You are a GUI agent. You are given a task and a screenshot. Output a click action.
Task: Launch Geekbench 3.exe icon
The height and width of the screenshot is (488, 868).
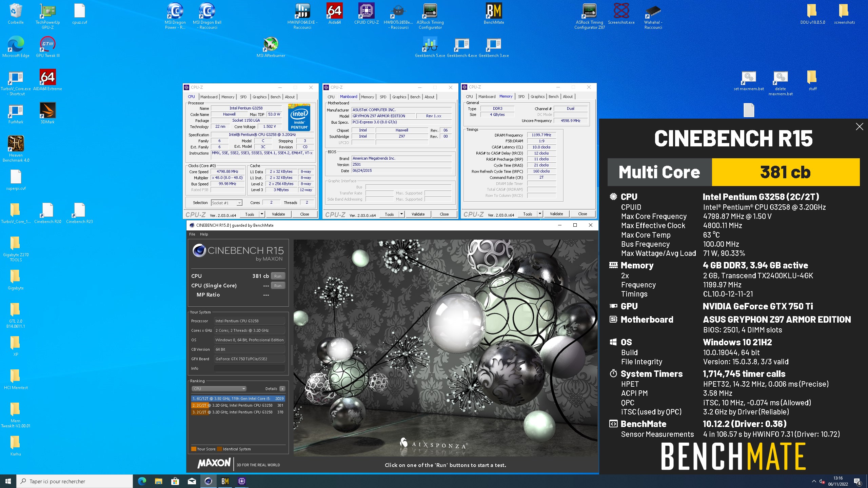click(x=494, y=47)
